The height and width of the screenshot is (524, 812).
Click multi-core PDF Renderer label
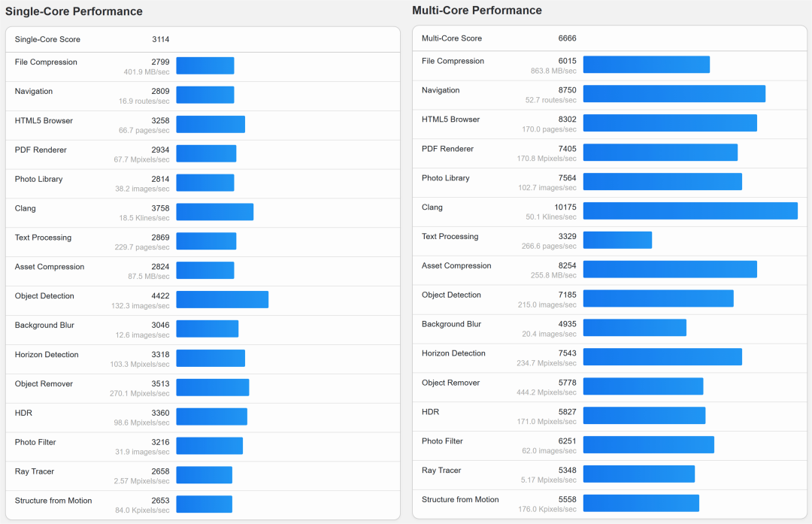pyautogui.click(x=447, y=149)
